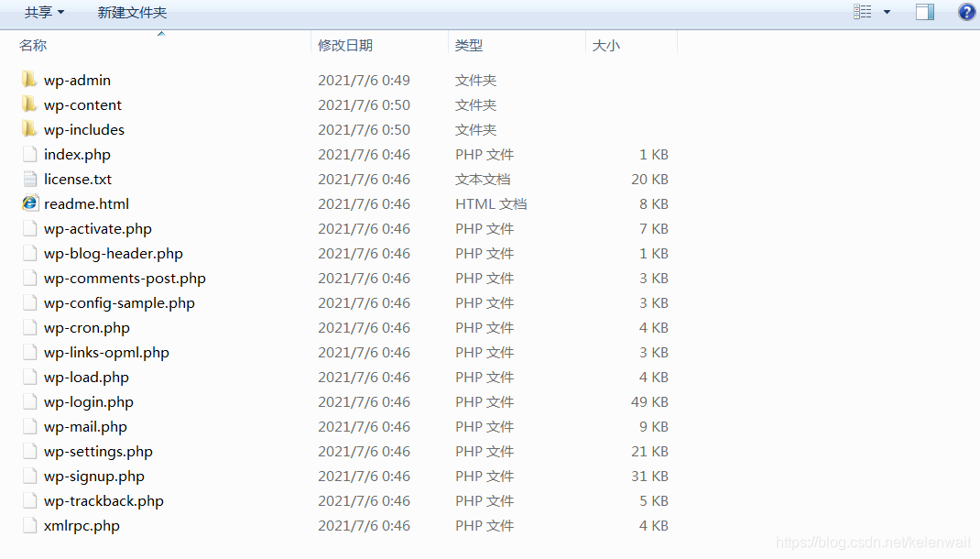Click 新建文件夹 button
Screen dimensions: 980x559
point(132,13)
